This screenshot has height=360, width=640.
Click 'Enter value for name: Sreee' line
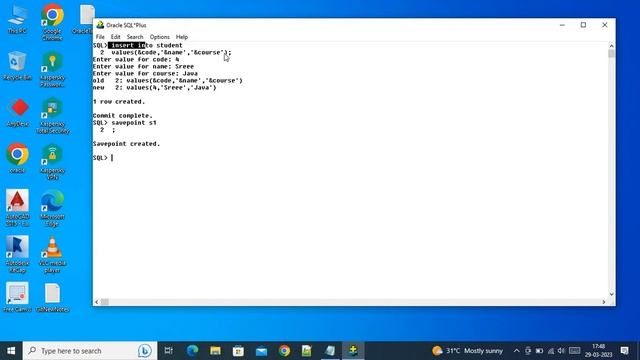click(x=143, y=66)
